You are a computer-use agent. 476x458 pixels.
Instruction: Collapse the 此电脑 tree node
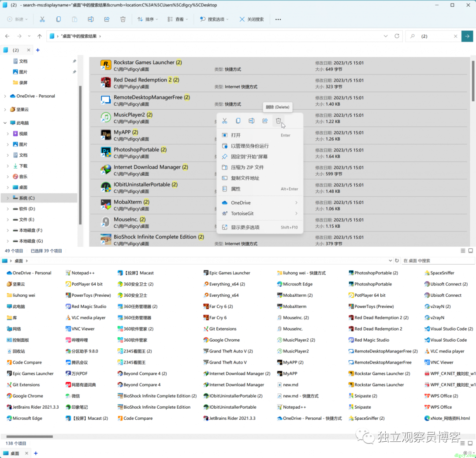[5, 123]
